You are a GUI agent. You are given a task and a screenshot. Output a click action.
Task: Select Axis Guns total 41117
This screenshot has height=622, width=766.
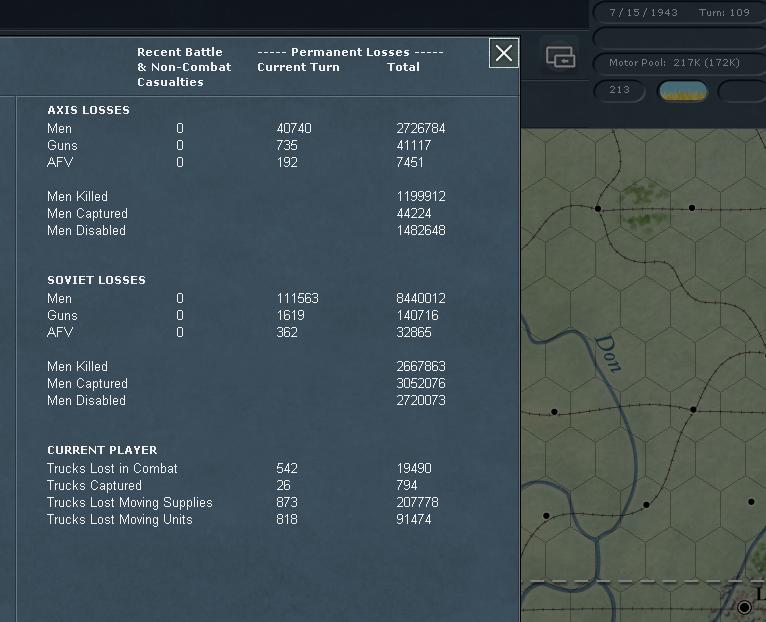pyautogui.click(x=414, y=146)
